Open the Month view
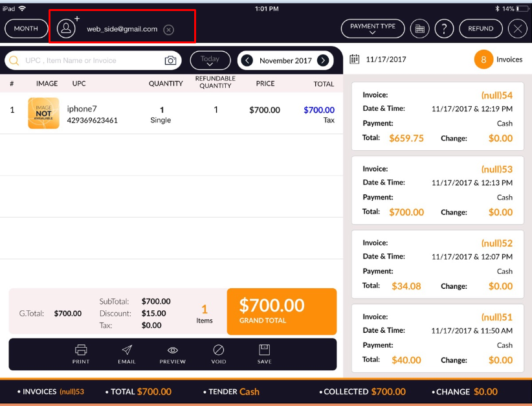The image size is (532, 406). [26, 28]
